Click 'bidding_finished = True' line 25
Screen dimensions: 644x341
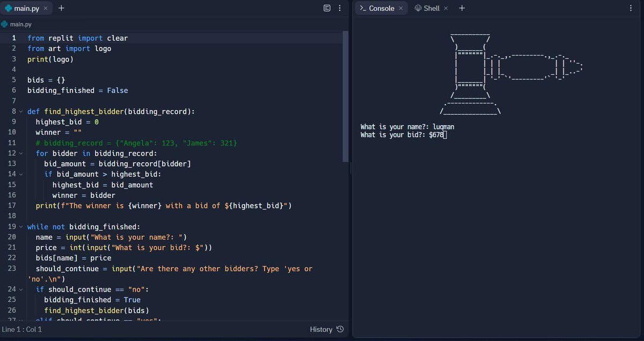92,300
